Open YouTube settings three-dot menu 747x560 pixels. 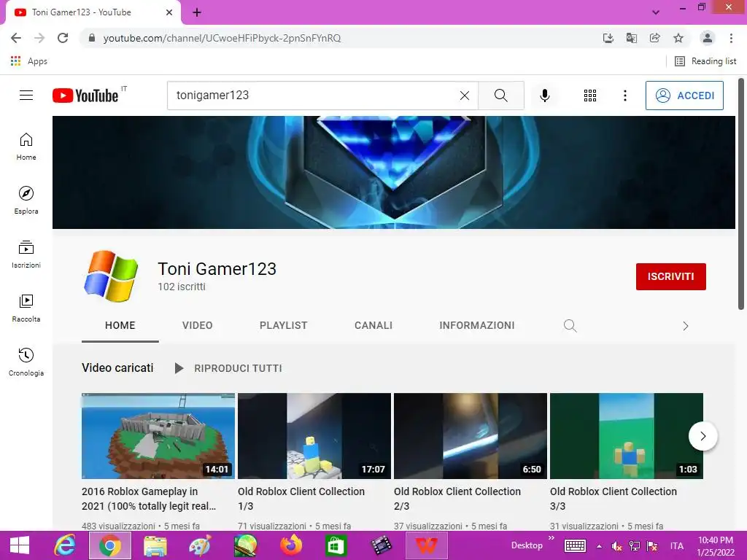(625, 96)
